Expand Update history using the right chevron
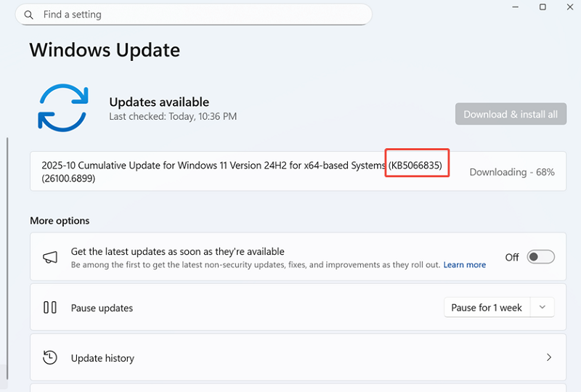Image resolution: width=581 pixels, height=392 pixels. 549,358
